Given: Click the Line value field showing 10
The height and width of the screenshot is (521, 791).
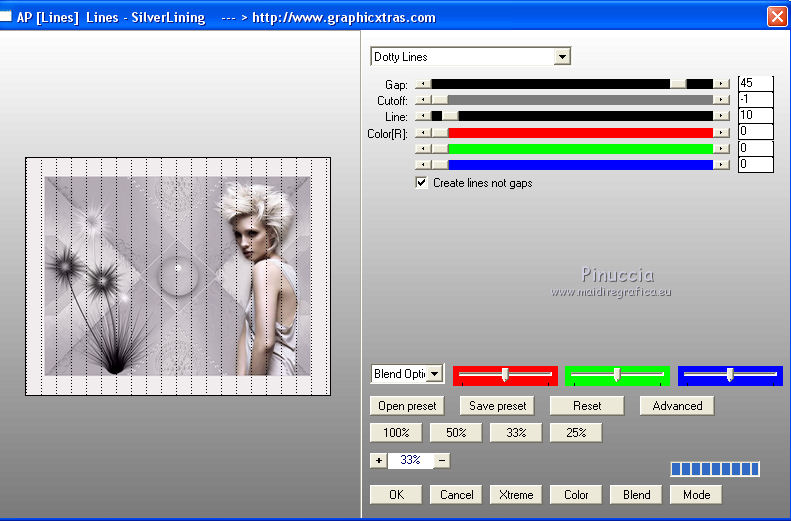Looking at the screenshot, I should [x=755, y=115].
